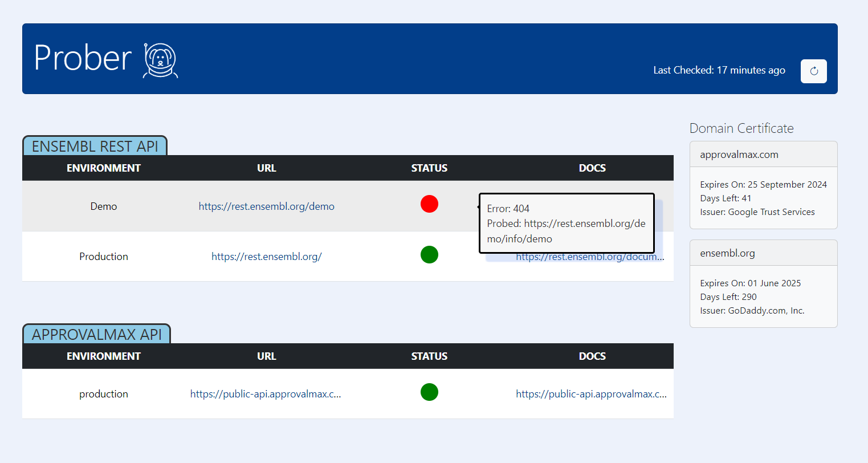Click the Error: 404 tooltip box
The width and height of the screenshot is (868, 463).
coord(567,223)
